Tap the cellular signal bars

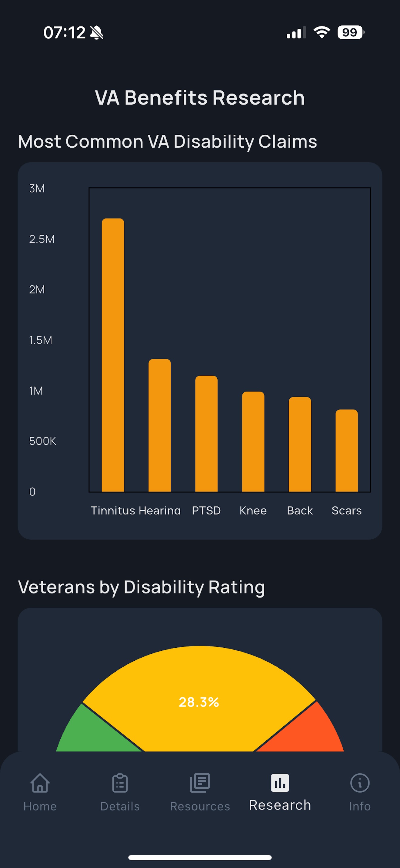pyautogui.click(x=296, y=32)
